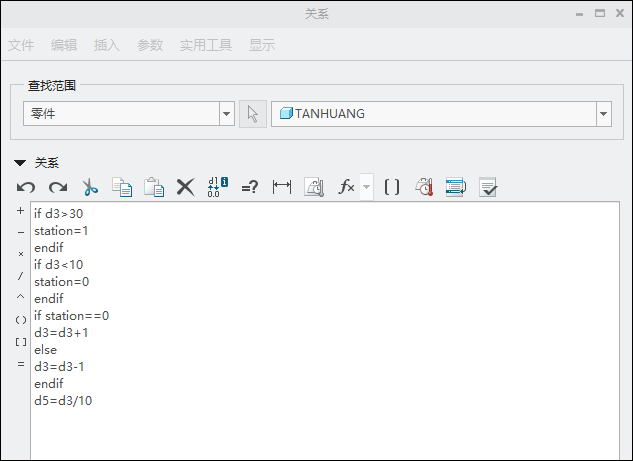The width and height of the screenshot is (633, 461).
Task: Insert parameter name from list brackets icon
Action: pyautogui.click(x=392, y=187)
